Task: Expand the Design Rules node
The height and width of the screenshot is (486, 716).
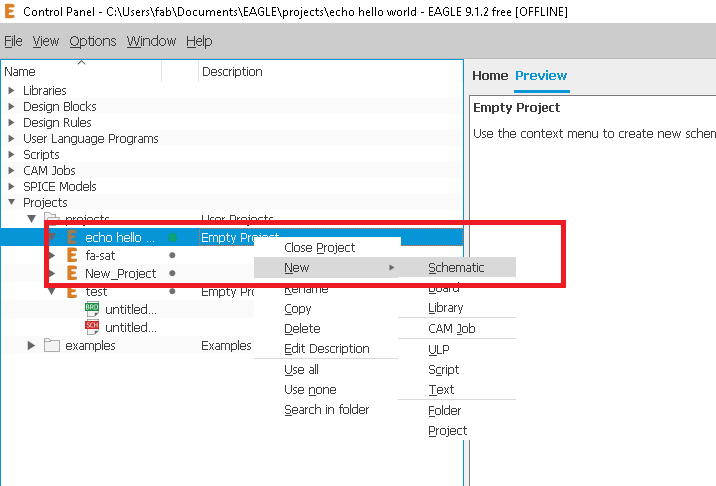Action: click(x=11, y=122)
